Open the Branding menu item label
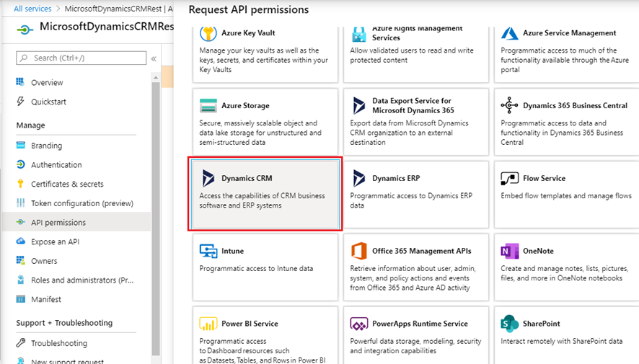 tap(46, 146)
